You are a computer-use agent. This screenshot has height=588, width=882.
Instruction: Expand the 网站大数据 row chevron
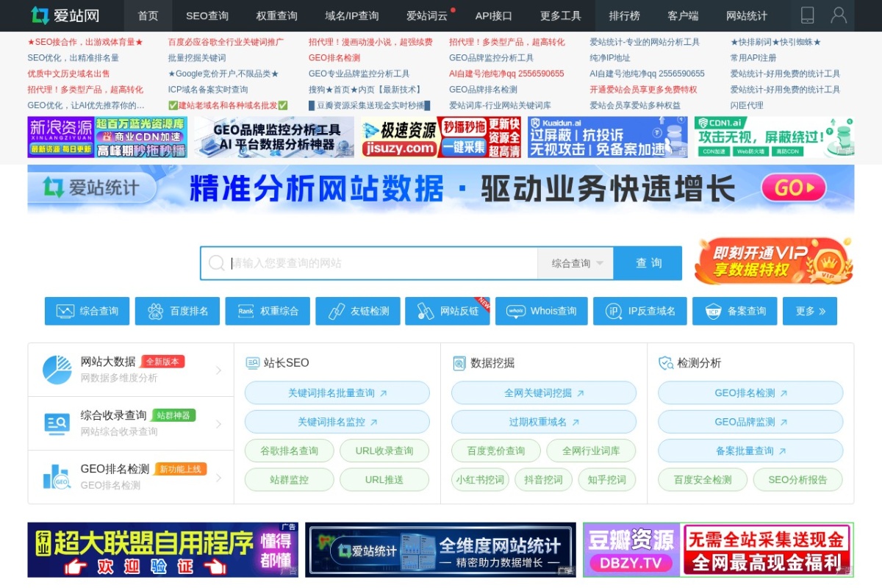click(218, 370)
